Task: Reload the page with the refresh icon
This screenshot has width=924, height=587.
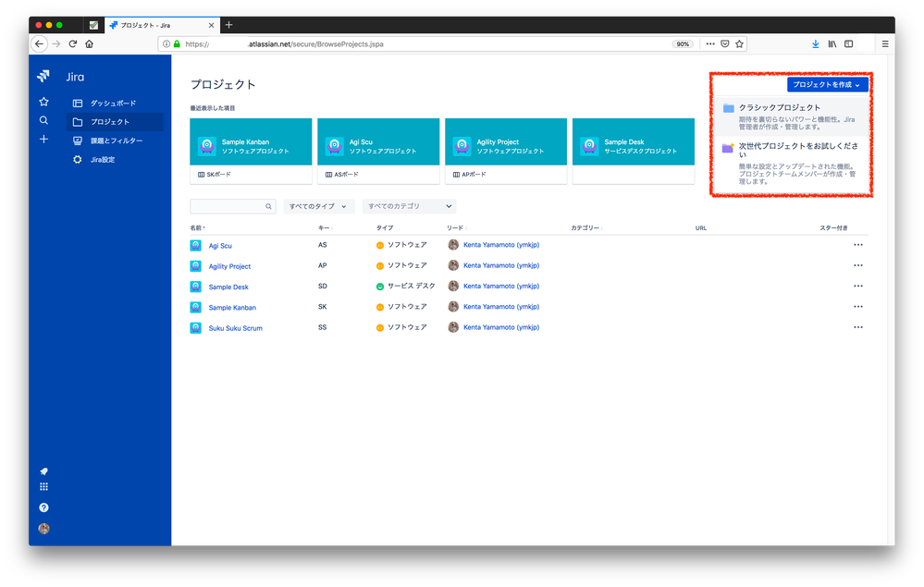Action: coord(73,44)
